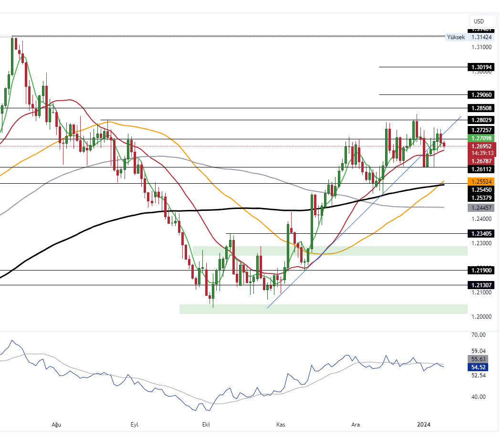This screenshot has width=503, height=448.
Task: Click the 2024 label on the time axis
Action: pyautogui.click(x=424, y=425)
